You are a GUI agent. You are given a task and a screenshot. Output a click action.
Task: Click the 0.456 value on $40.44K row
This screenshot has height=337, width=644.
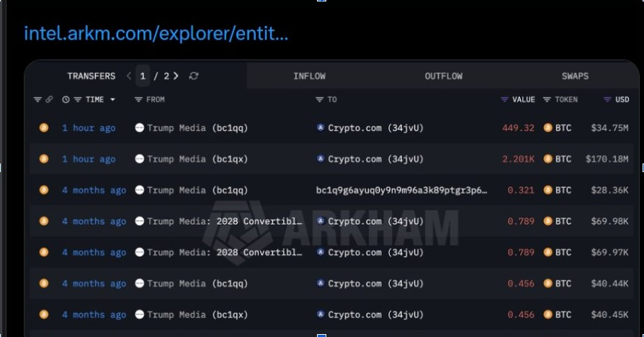coord(521,284)
